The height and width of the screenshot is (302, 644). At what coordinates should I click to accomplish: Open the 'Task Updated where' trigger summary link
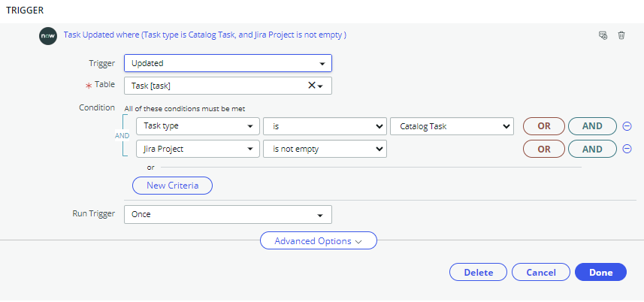205,35
